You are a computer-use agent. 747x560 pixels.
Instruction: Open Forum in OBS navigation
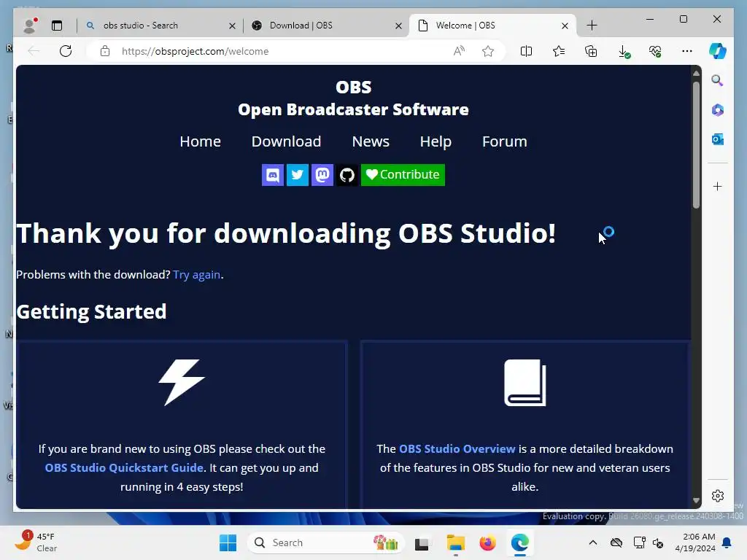click(505, 141)
